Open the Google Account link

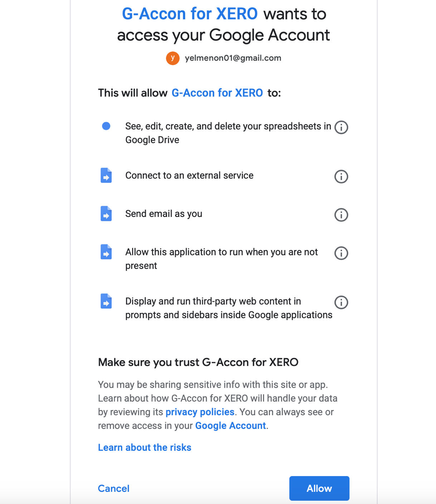[x=231, y=426]
